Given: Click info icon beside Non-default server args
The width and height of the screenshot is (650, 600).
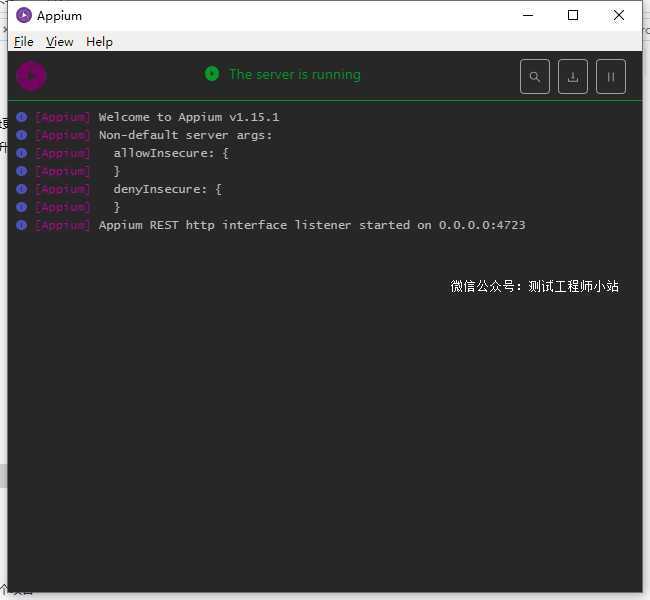Looking at the screenshot, I should [22, 135].
